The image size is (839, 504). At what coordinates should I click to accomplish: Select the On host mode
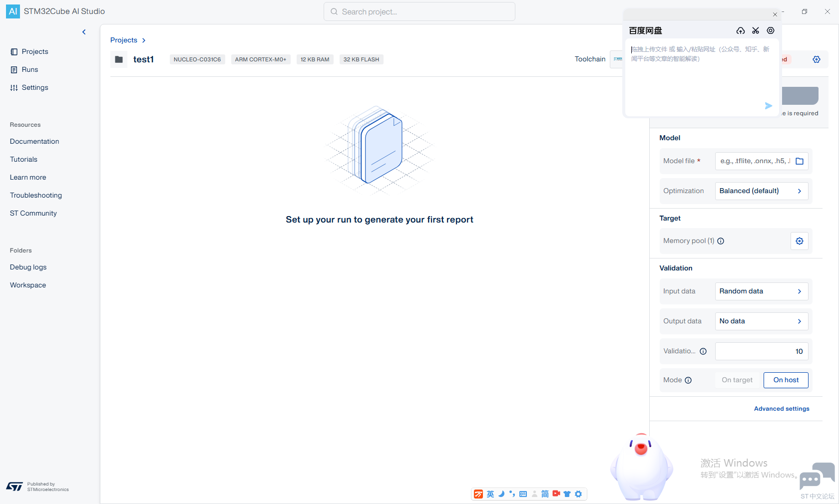(x=786, y=380)
